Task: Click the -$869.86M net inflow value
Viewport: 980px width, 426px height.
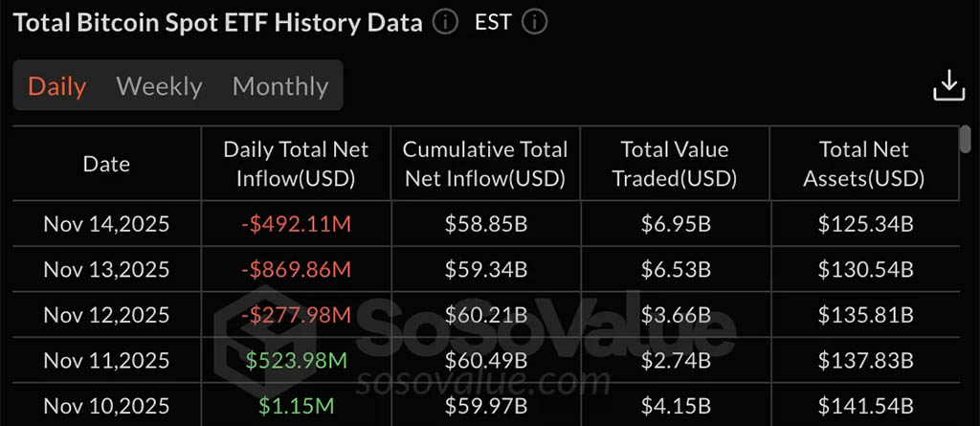Action: pyautogui.click(x=296, y=270)
